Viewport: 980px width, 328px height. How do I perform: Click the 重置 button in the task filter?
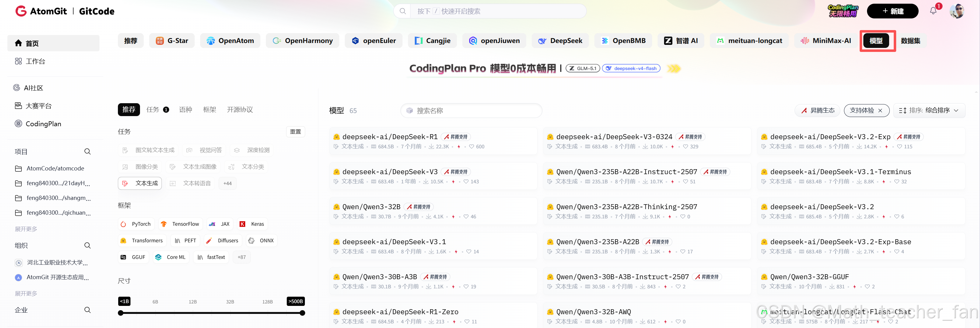295,132
